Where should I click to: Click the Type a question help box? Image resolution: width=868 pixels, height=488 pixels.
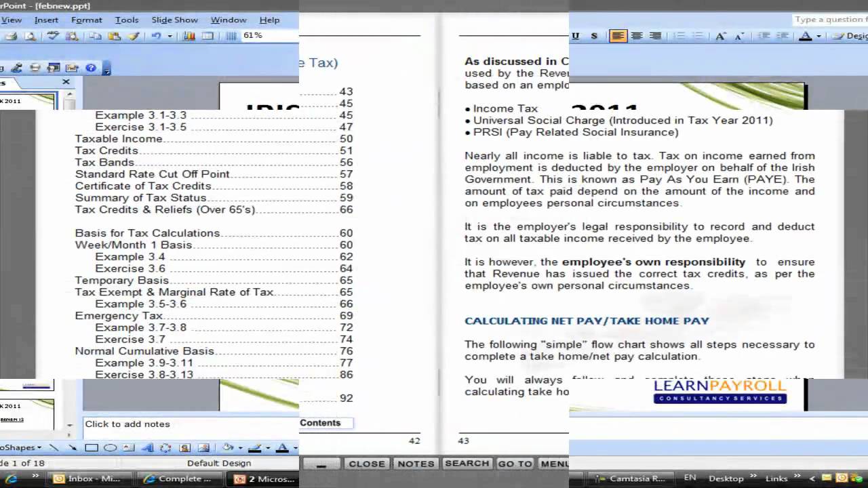[x=830, y=20]
